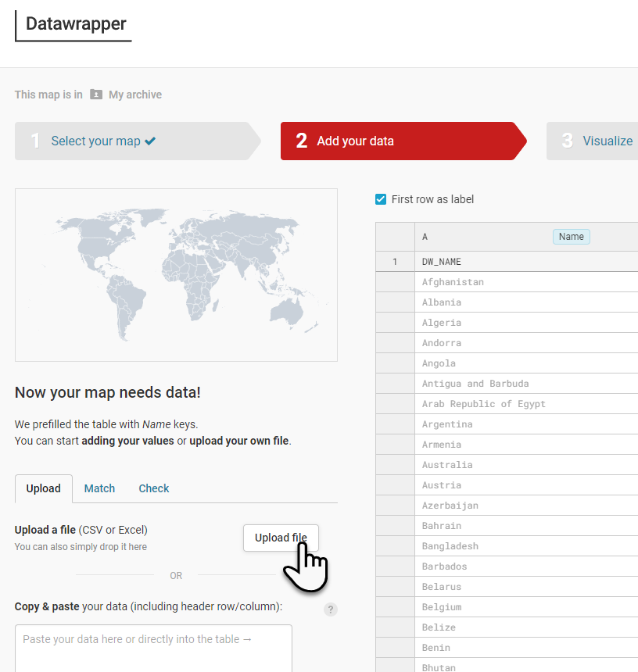Open the My archive folder icon
The image size is (638, 672).
[x=96, y=95]
